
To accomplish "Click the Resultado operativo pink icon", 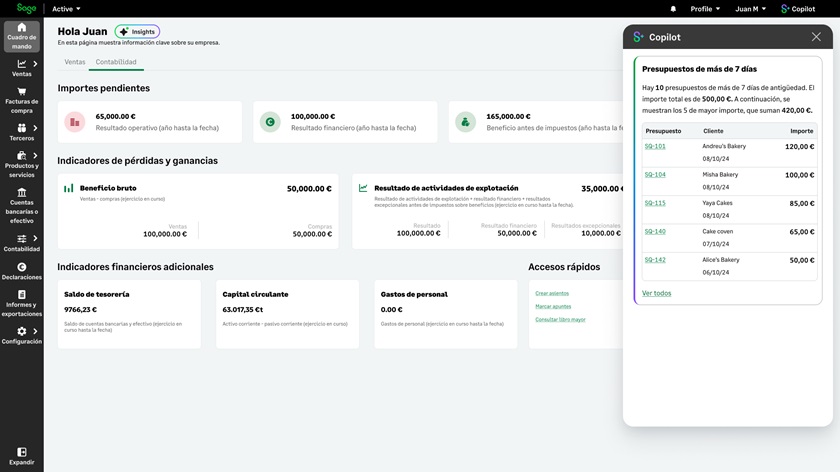I will coord(75,122).
